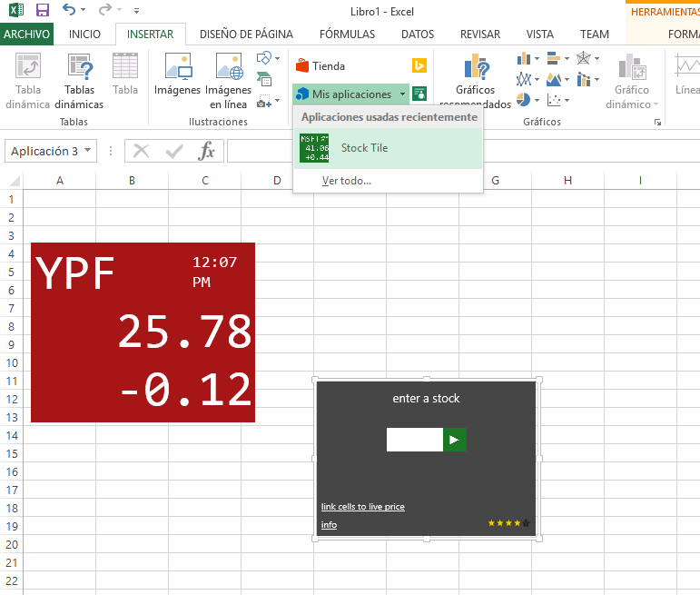The height and width of the screenshot is (595, 700).
Task: Select column H header
Action: click(567, 181)
